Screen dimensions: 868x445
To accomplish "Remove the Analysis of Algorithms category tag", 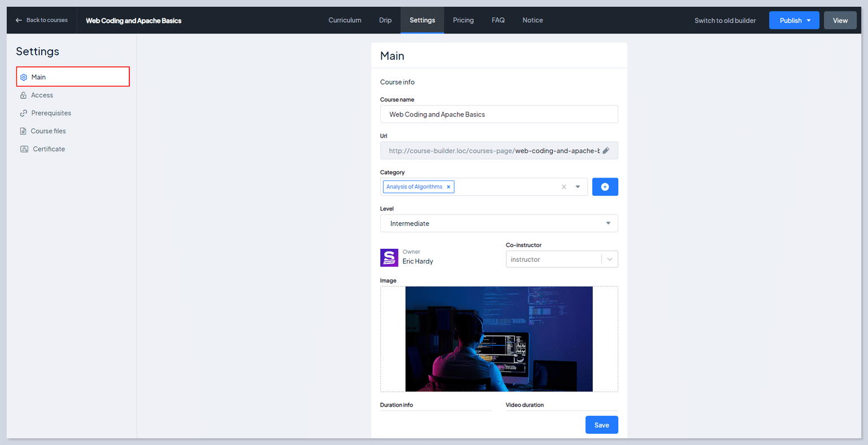I will 448,187.
